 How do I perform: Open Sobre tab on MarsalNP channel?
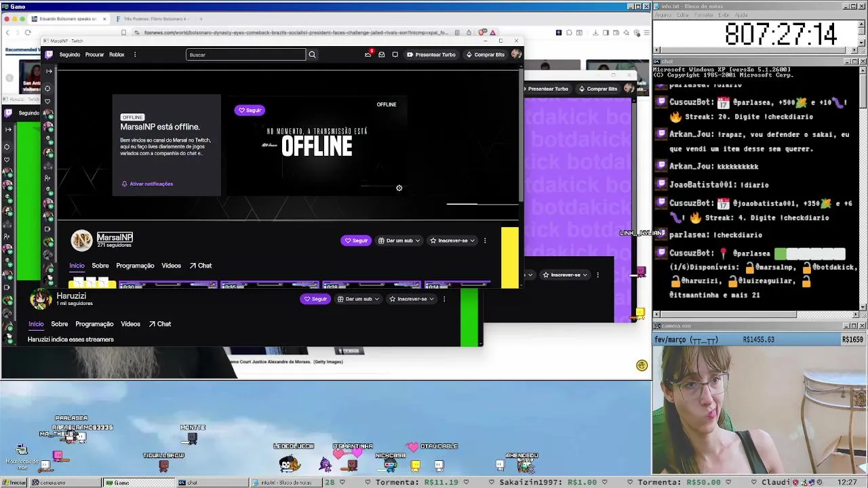[100, 266]
